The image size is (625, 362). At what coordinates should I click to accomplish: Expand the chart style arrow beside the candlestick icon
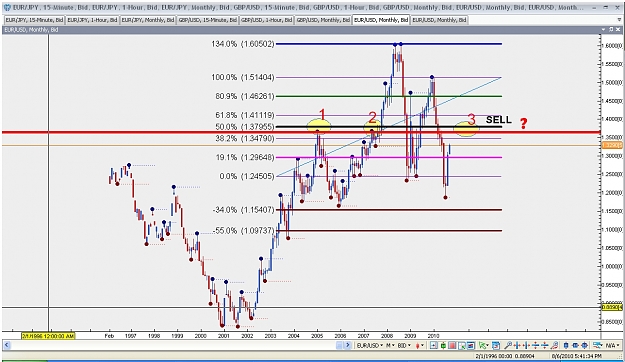pyautogui.click(x=423, y=345)
